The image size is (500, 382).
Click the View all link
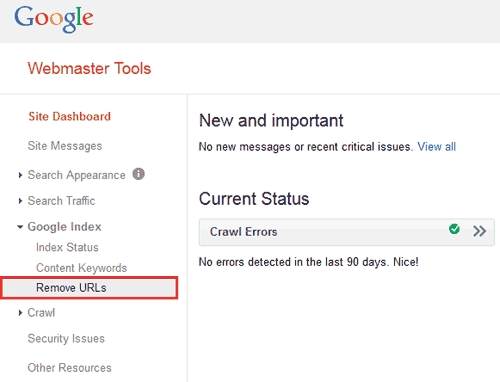[x=437, y=147]
